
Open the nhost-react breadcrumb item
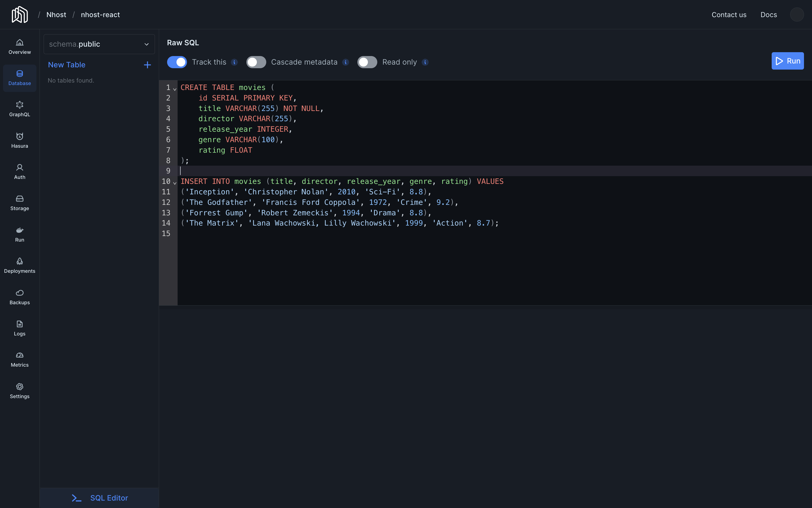click(101, 14)
